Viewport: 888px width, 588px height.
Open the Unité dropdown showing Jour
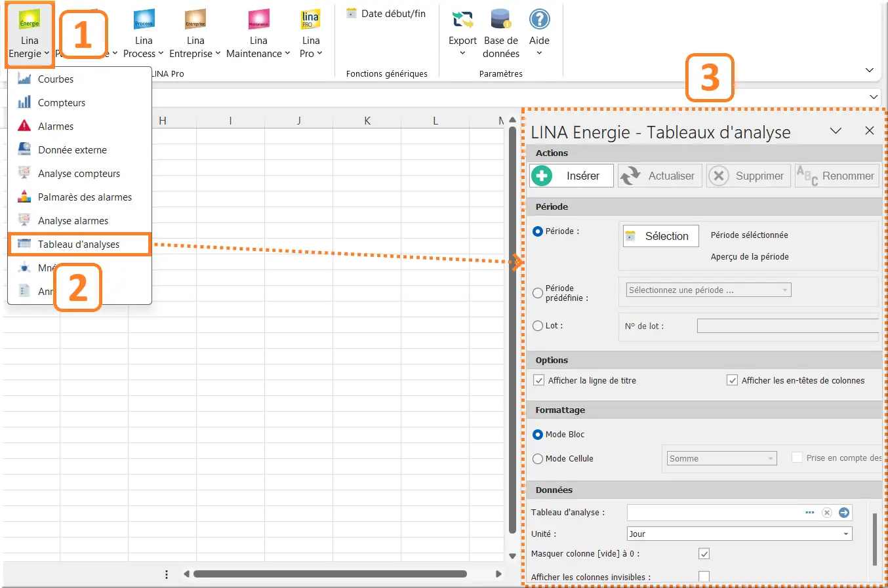pos(740,534)
